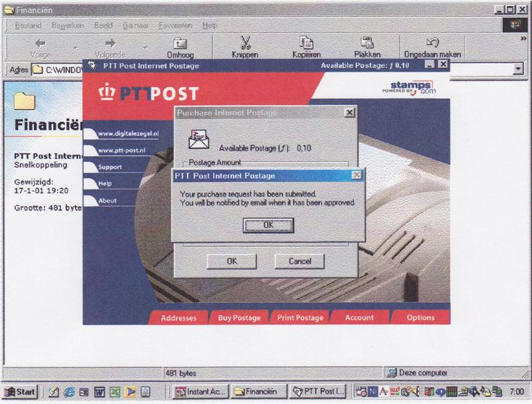The image size is (532, 404).
Task: Open the Beeld menu in Explorer
Action: pos(103,25)
